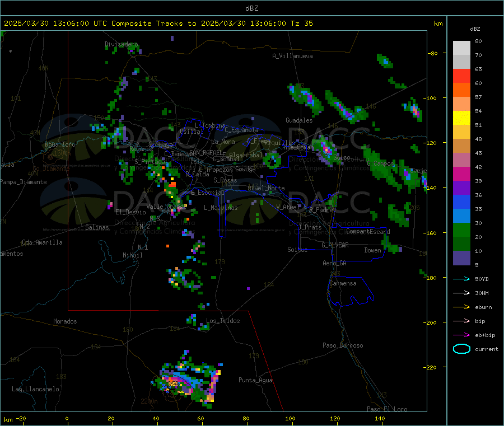Click the R_Padre map label

coord(321,210)
